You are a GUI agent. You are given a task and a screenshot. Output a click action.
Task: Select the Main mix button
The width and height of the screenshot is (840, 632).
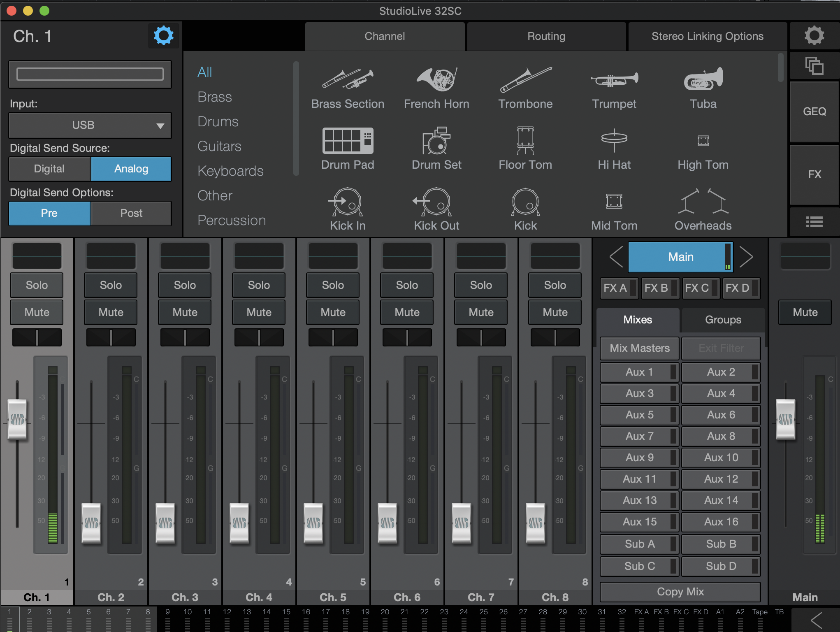coord(680,257)
